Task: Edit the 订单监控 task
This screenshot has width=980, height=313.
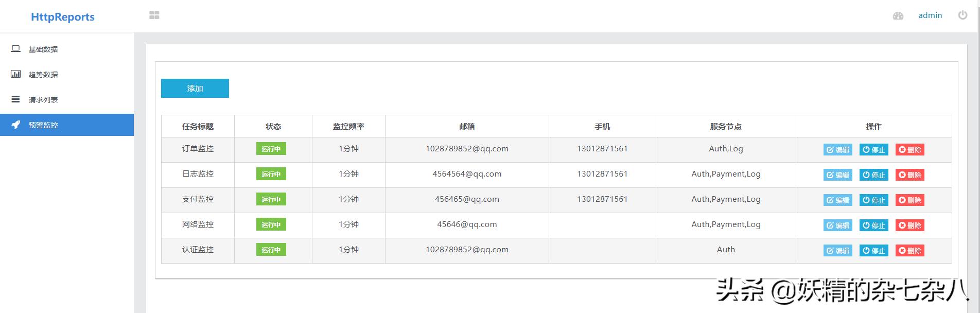Action: [838, 150]
